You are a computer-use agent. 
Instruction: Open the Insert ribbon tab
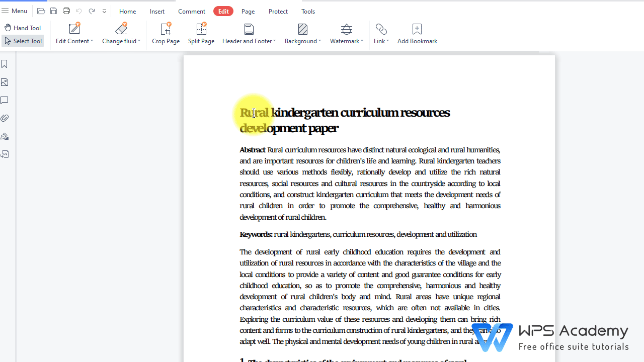point(157,11)
